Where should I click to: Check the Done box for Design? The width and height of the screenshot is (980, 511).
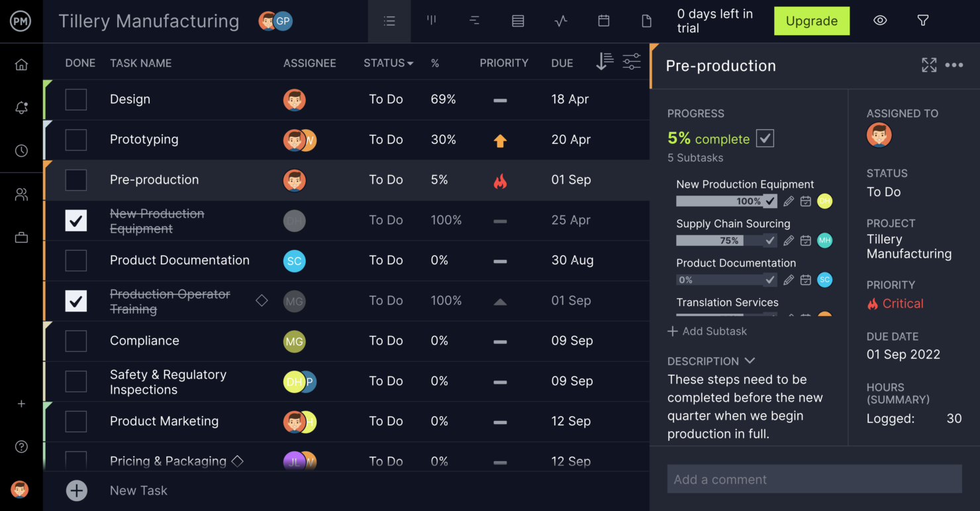[76, 100]
